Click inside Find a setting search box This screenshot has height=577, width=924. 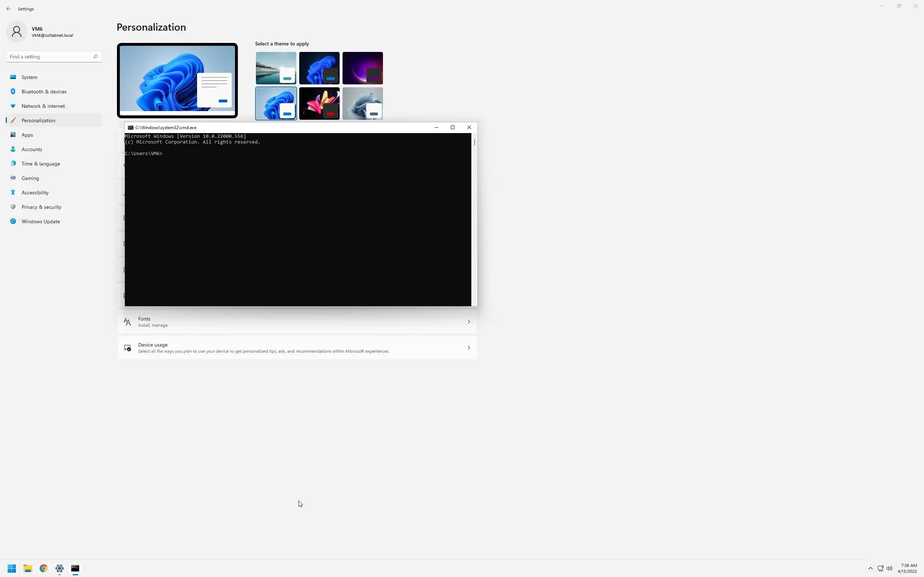(50, 57)
